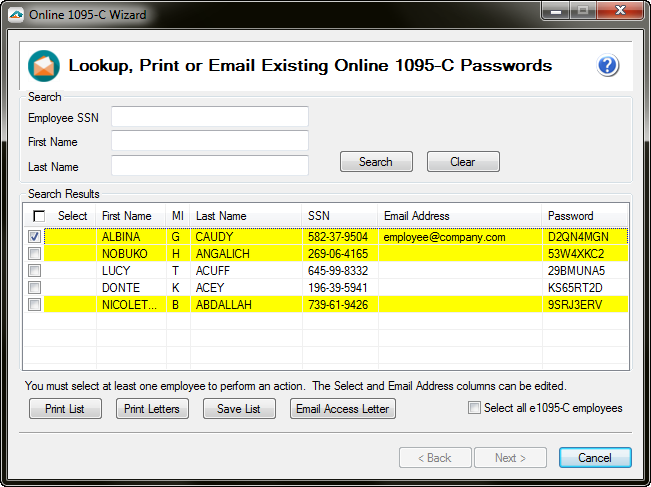Focus the First Name search field
This screenshot has height=487, width=651.
coord(210,141)
